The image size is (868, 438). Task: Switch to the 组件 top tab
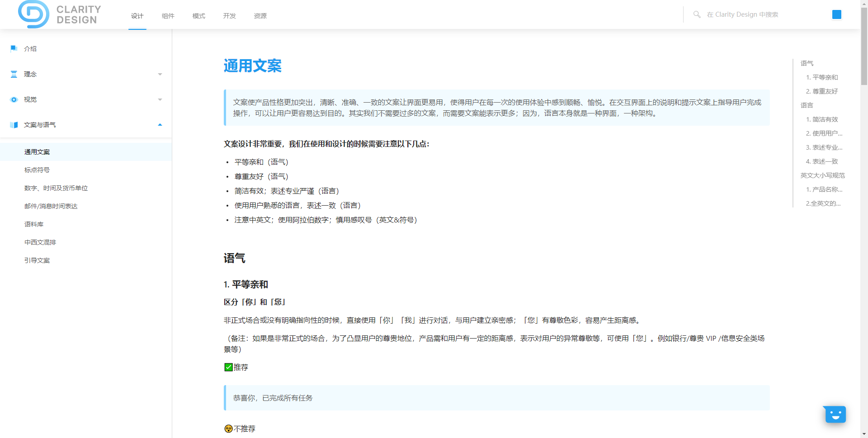(168, 16)
